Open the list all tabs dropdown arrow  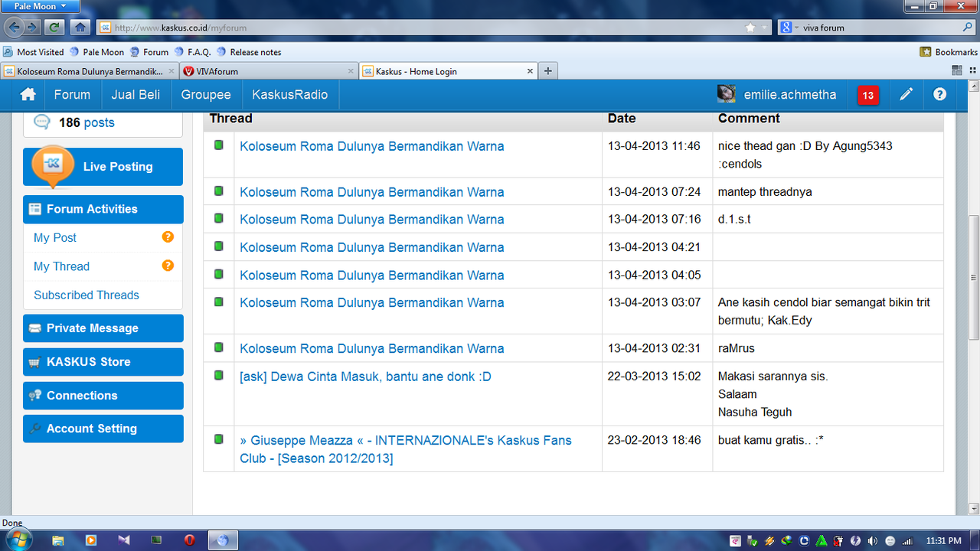click(x=972, y=70)
